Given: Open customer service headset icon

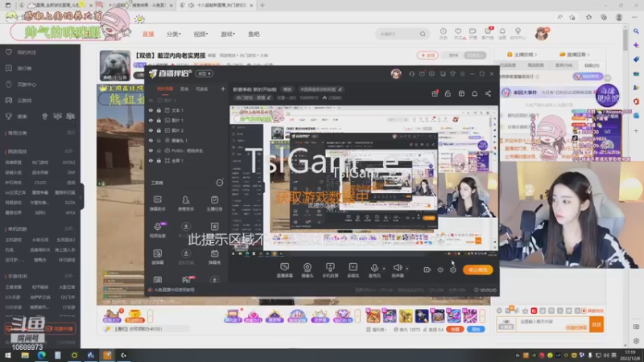Looking at the screenshot, I should [411, 74].
